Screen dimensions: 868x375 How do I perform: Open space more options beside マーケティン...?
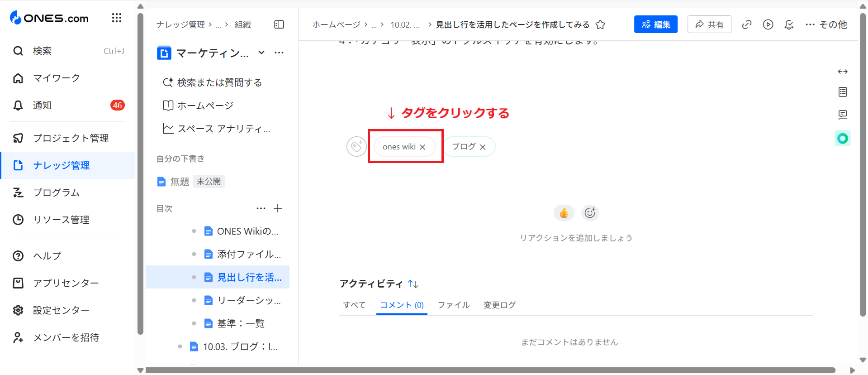tap(279, 53)
